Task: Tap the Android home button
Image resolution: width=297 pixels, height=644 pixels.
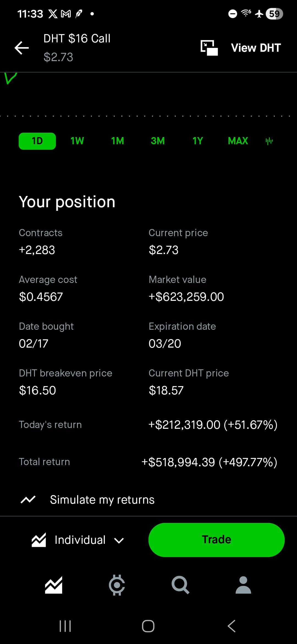Action: pos(148,626)
